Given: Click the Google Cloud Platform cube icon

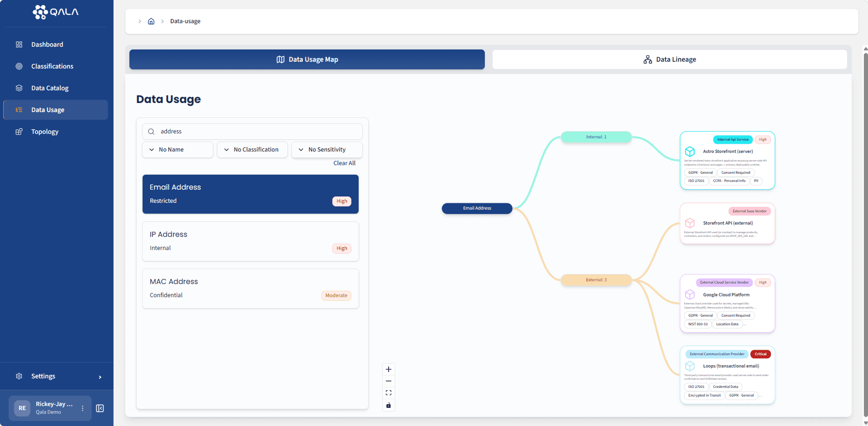Looking at the screenshot, I should coord(690,295).
